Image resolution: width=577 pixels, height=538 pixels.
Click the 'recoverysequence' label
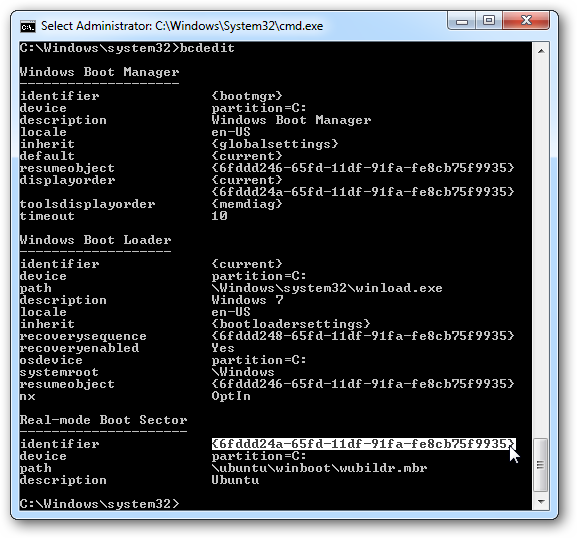point(83,336)
